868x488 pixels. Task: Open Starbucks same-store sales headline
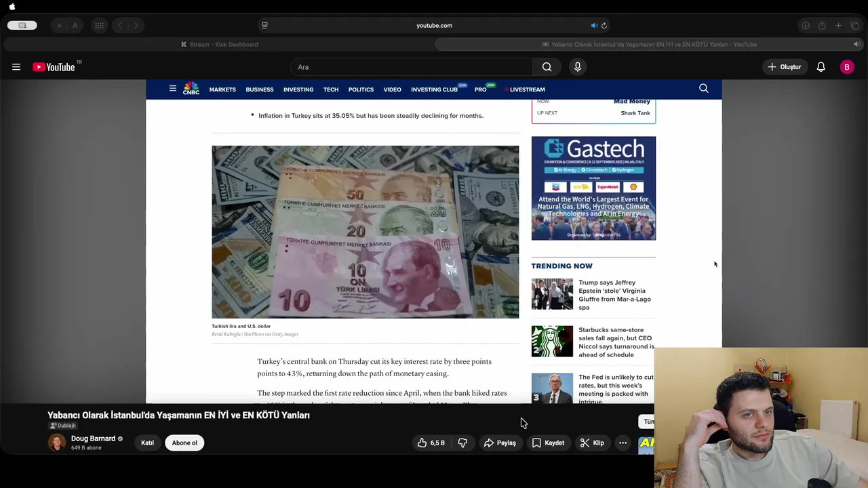pos(616,342)
